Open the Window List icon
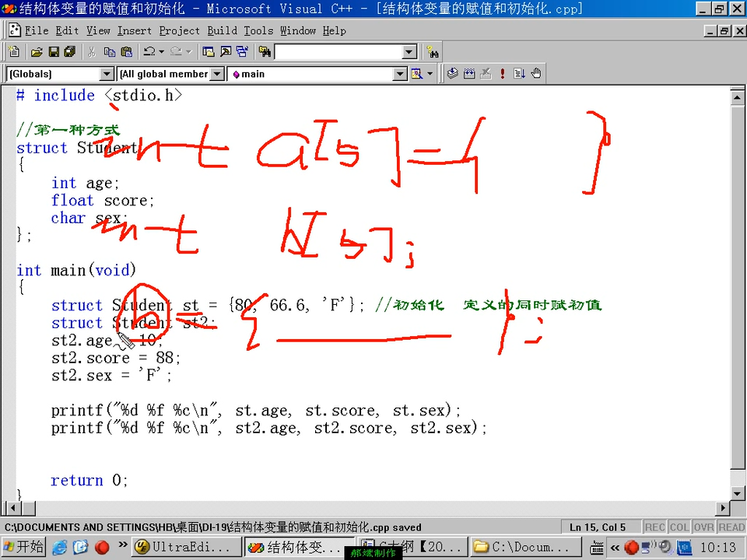Screen dimensions: 747x560 242,51
